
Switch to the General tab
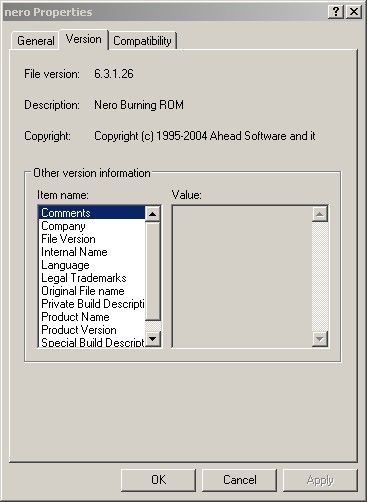pos(35,41)
